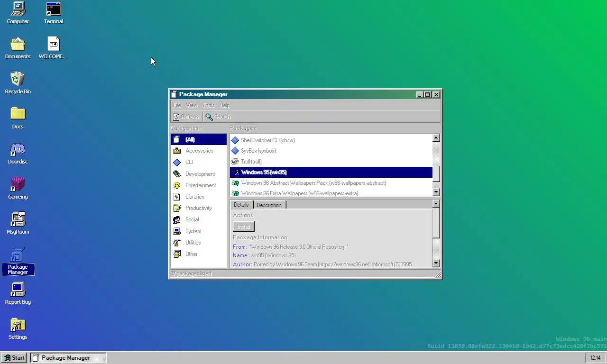Viewport: 607px width, 364px height.
Task: Click the Refresh toolbar button
Action: tap(186, 117)
